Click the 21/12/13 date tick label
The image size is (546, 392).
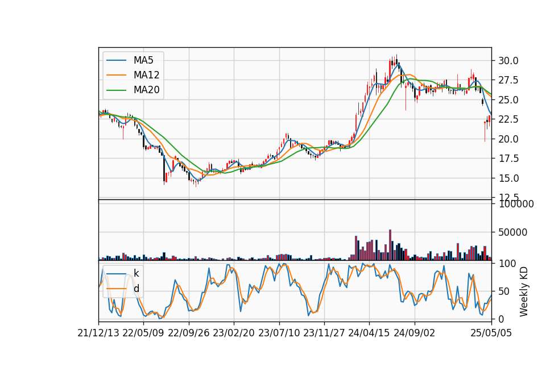98,333
